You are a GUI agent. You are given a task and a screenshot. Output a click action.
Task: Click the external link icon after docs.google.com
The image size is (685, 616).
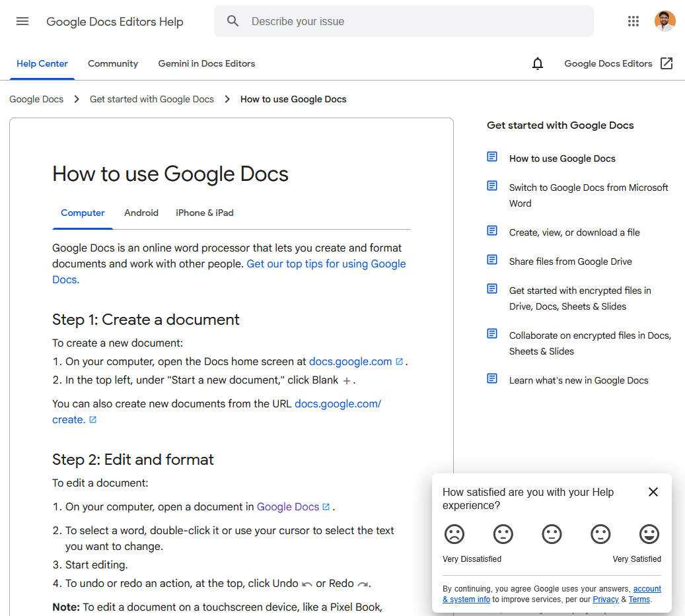[x=399, y=362]
